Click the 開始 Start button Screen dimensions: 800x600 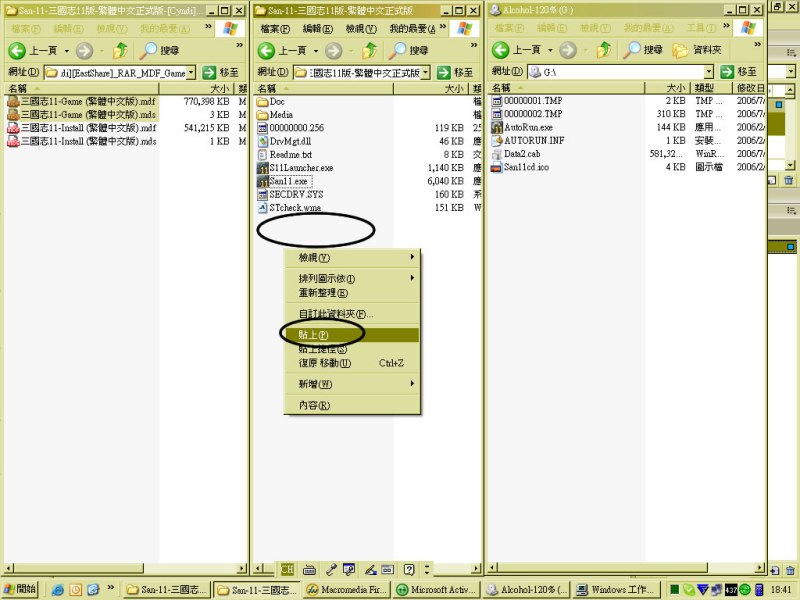coord(21,589)
